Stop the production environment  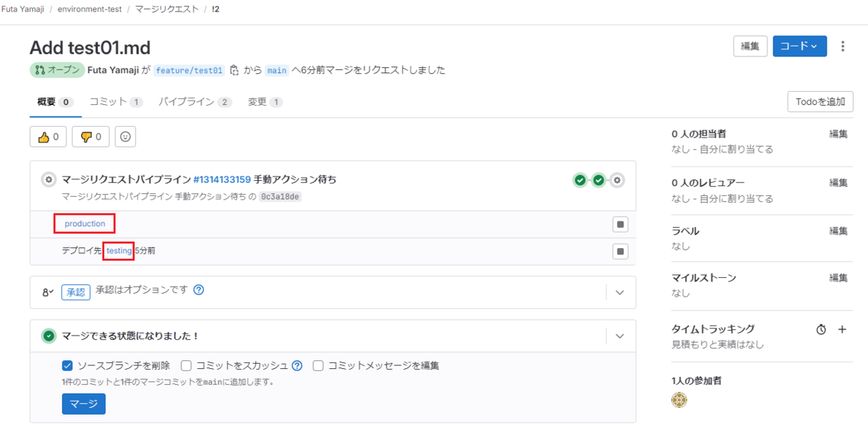pos(620,224)
